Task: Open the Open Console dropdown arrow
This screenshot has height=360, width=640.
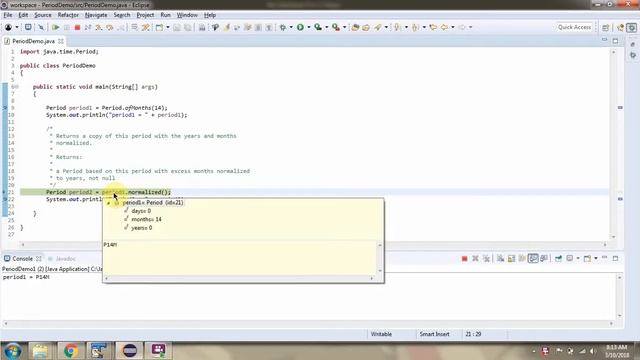Action: click(x=596, y=258)
